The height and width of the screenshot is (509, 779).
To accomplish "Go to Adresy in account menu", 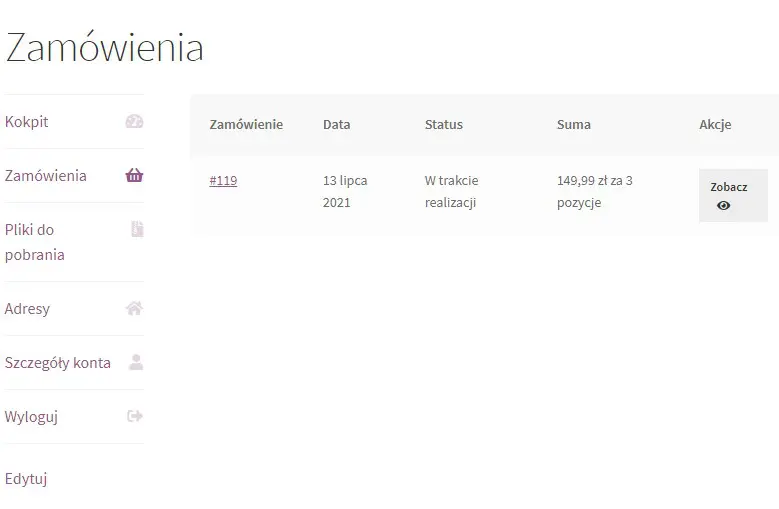I will 27,309.
